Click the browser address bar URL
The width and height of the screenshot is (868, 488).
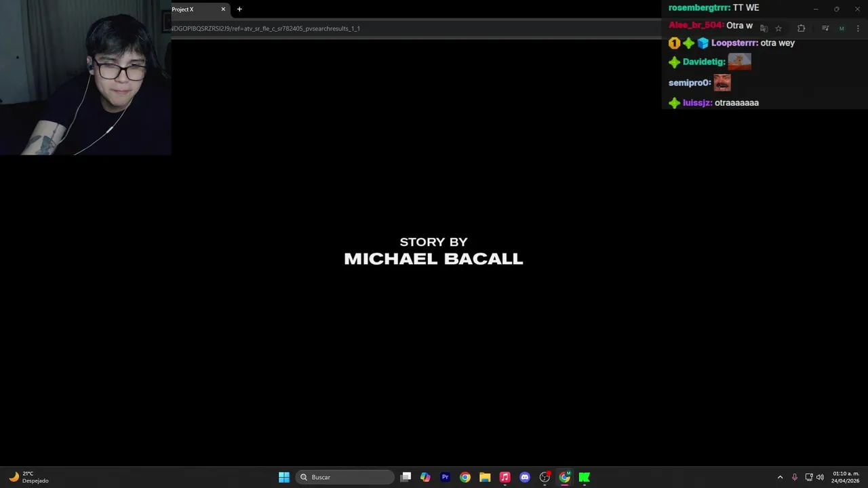[x=266, y=28]
